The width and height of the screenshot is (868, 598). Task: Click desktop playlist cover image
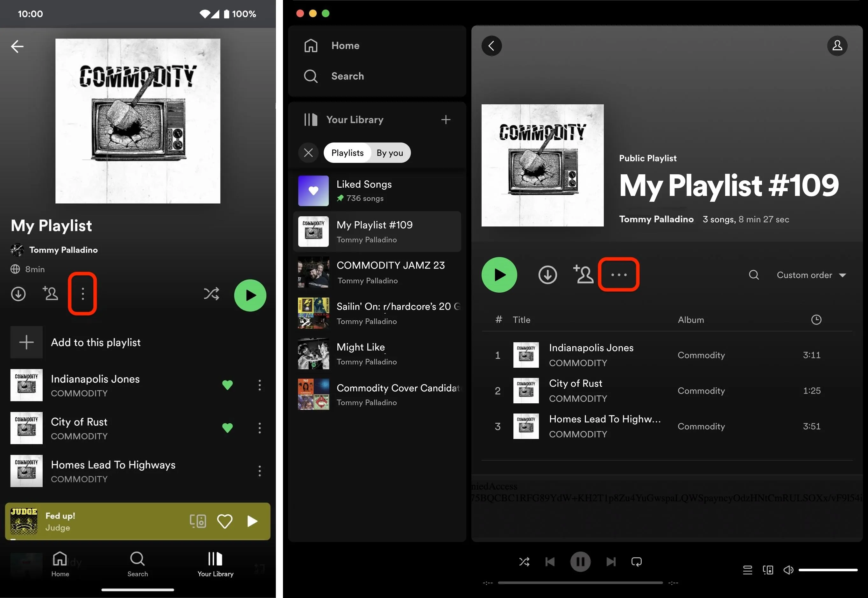pyautogui.click(x=543, y=165)
